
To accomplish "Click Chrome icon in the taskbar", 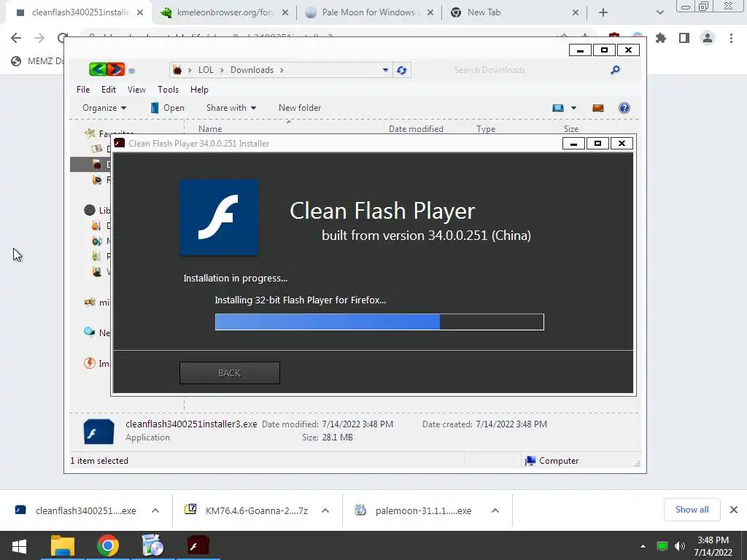I will pos(108,545).
